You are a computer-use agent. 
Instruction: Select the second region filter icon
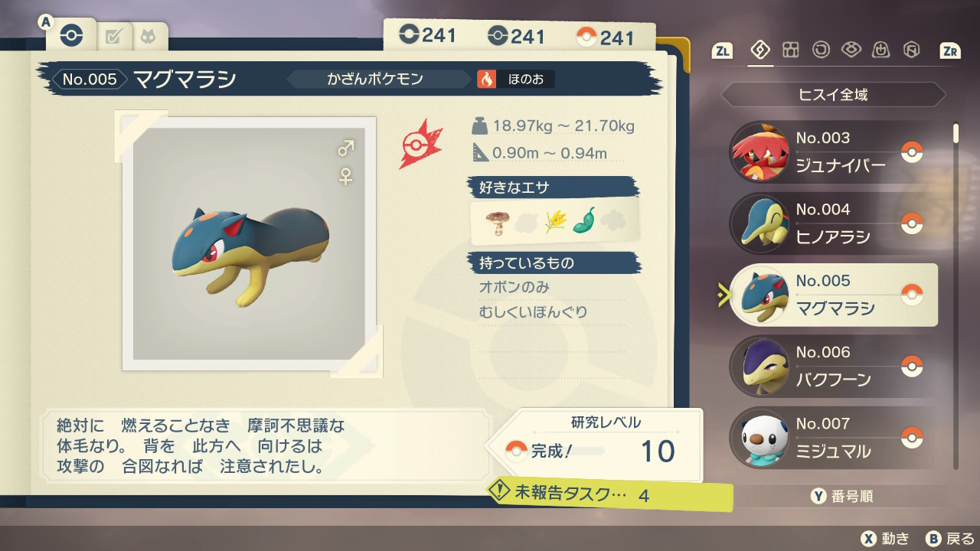pyautogui.click(x=790, y=51)
